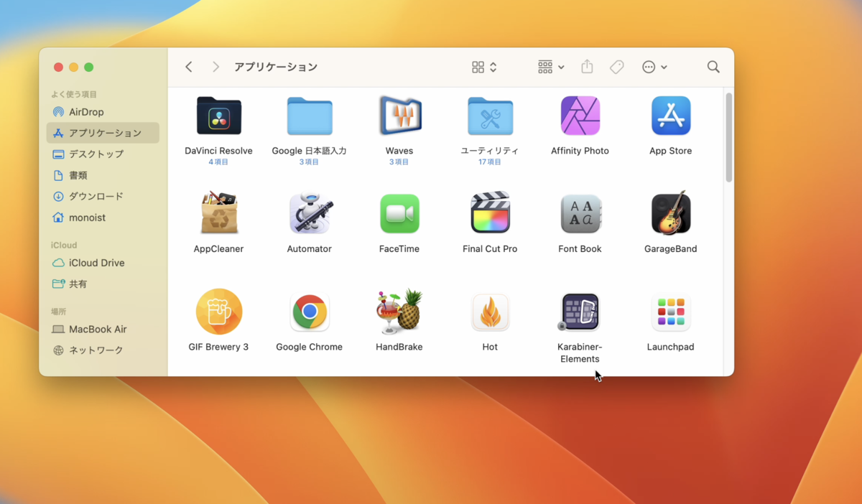The image size is (862, 504).
Task: Go forward with the right chevron
Action: [215, 67]
